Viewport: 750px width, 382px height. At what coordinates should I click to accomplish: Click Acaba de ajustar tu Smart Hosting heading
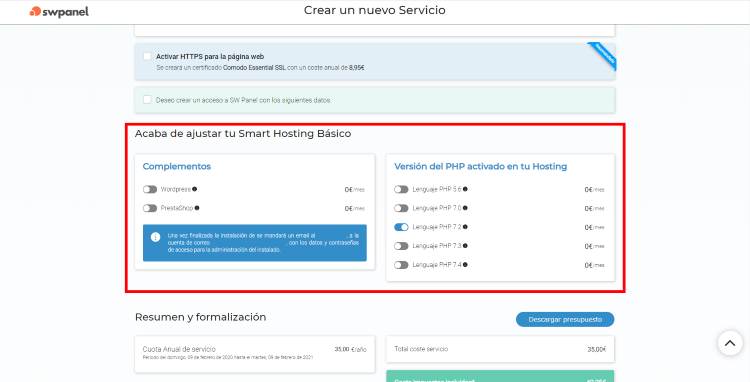point(243,133)
